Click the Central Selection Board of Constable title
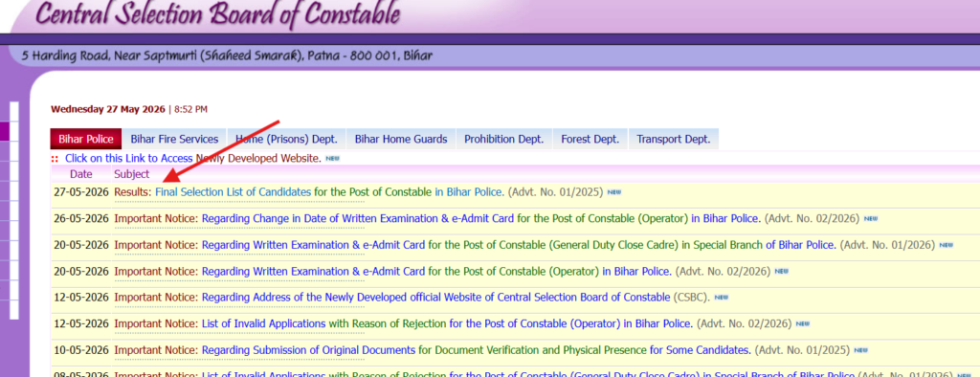Viewport: 980px width, 377px height. coord(218,16)
